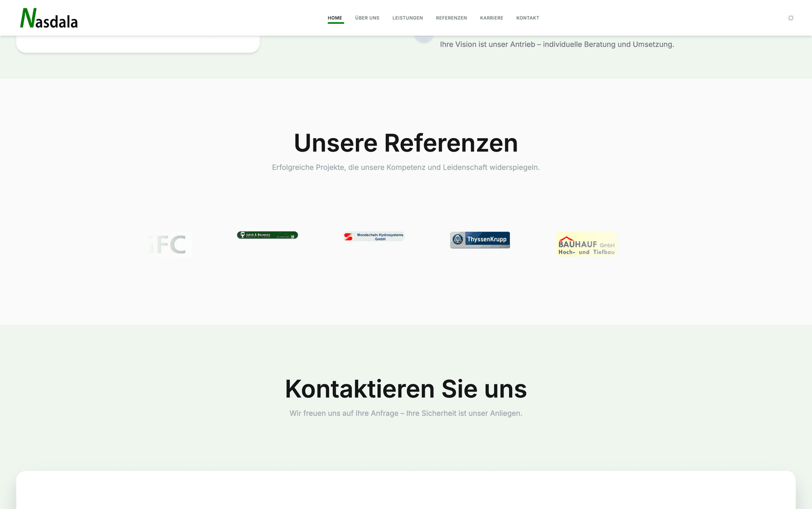Click the green Jakob & Naumann logo

point(267,235)
